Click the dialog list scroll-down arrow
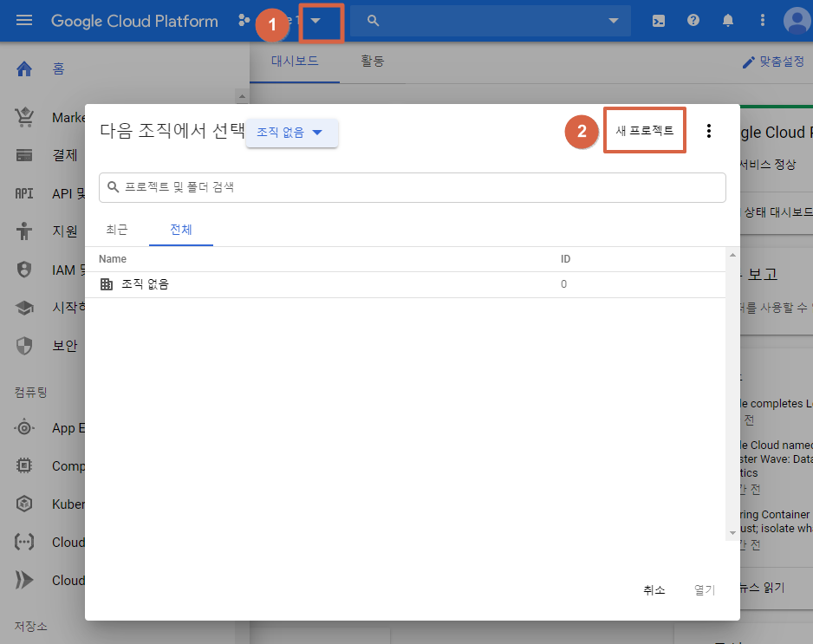Viewport: 813px width, 644px height. click(732, 533)
